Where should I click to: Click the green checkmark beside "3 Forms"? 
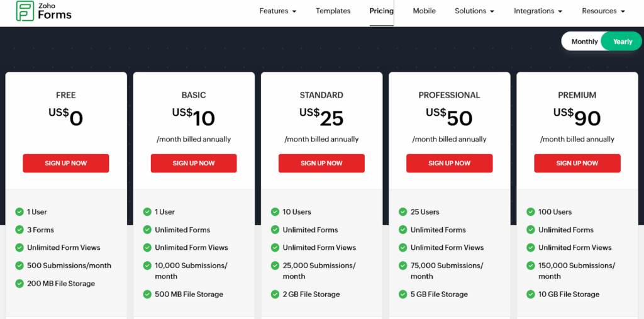click(19, 230)
